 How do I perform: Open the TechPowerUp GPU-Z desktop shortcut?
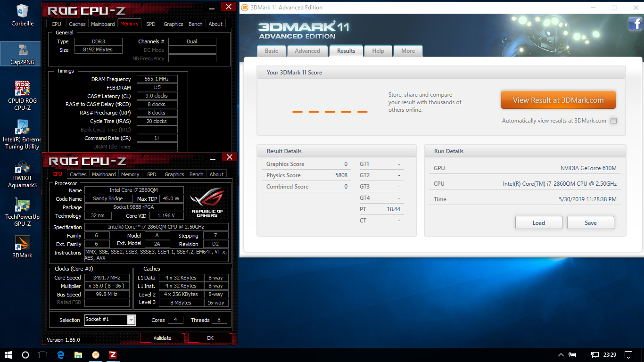coord(22,212)
